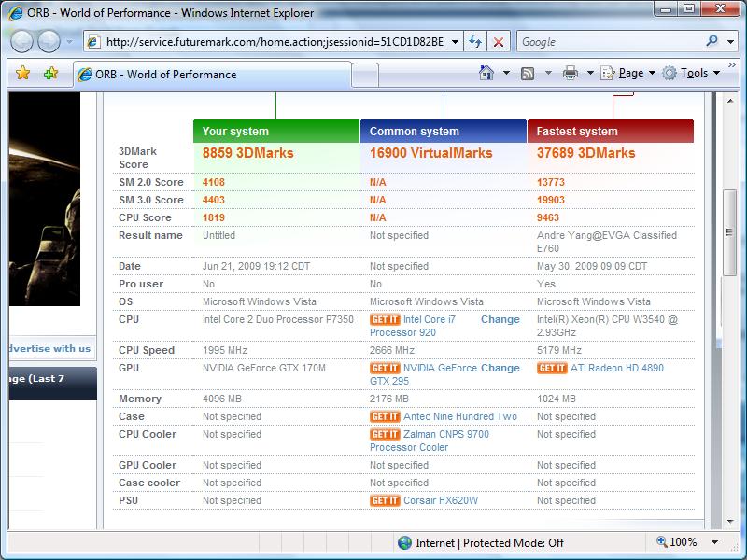747x560 pixels.
Task: Click the 16900 VirtualMarks score
Action: pyautogui.click(x=430, y=153)
